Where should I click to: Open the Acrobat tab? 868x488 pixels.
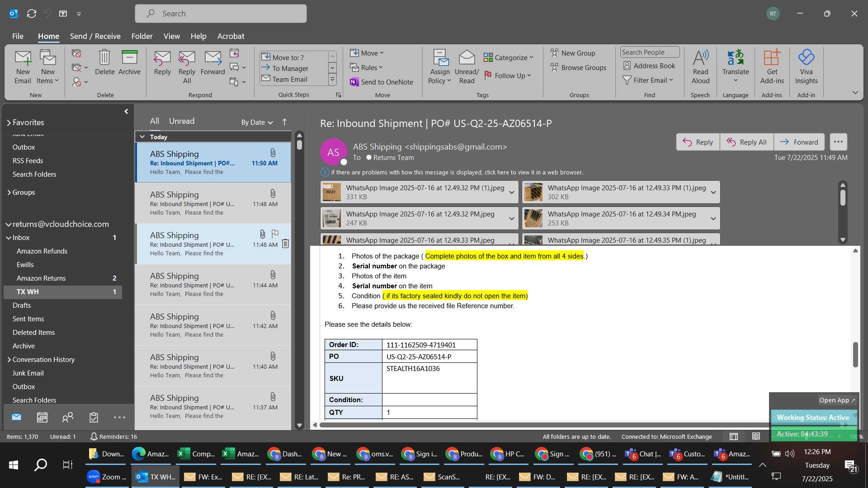point(231,36)
